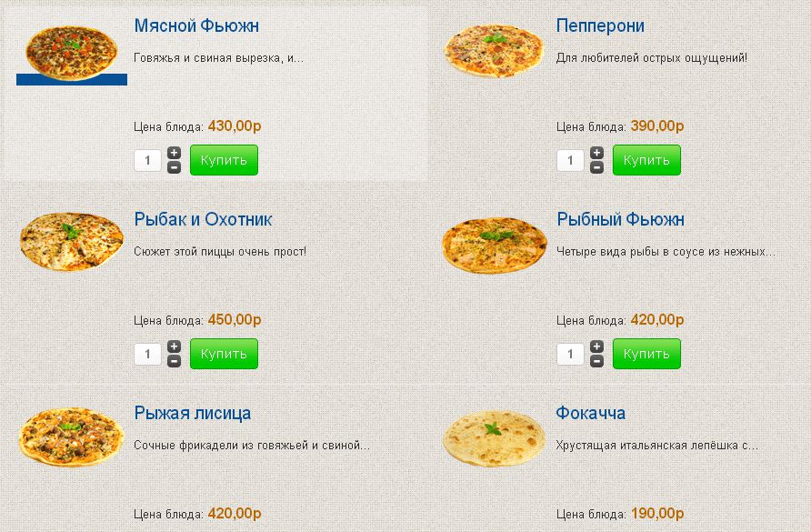Decrease quantity for Рыбак и Охотник
Viewport: 811px width, 532px height.
[175, 361]
